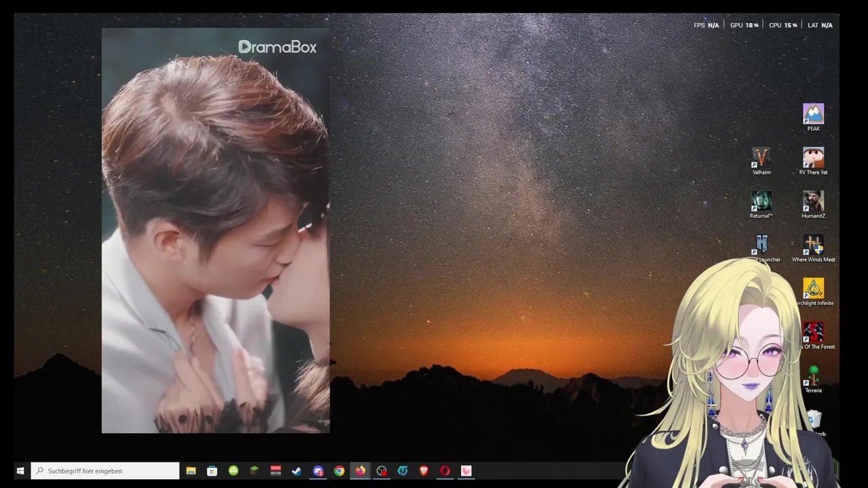The height and width of the screenshot is (488, 868).
Task: Select the Recycle Bin desktop icon
Action: click(x=816, y=423)
